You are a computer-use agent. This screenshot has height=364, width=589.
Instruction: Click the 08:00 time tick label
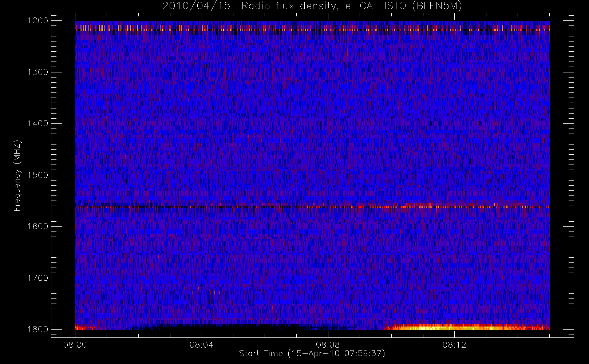75,345
